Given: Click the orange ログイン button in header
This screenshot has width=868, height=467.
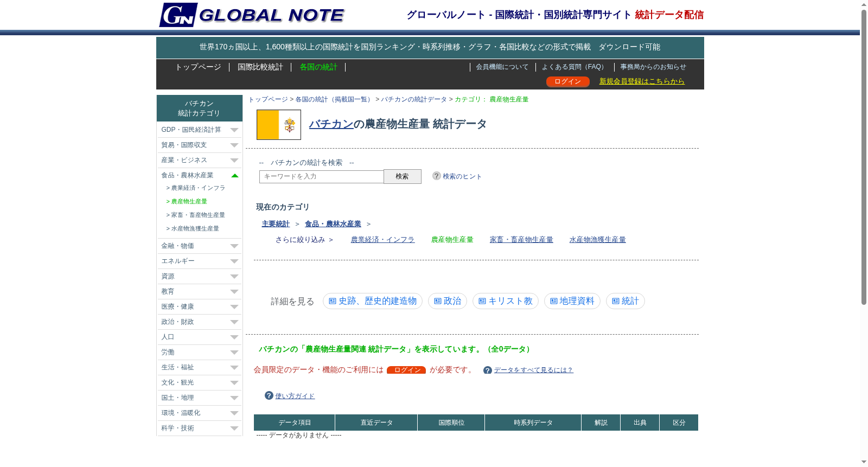Looking at the screenshot, I should [x=568, y=81].
